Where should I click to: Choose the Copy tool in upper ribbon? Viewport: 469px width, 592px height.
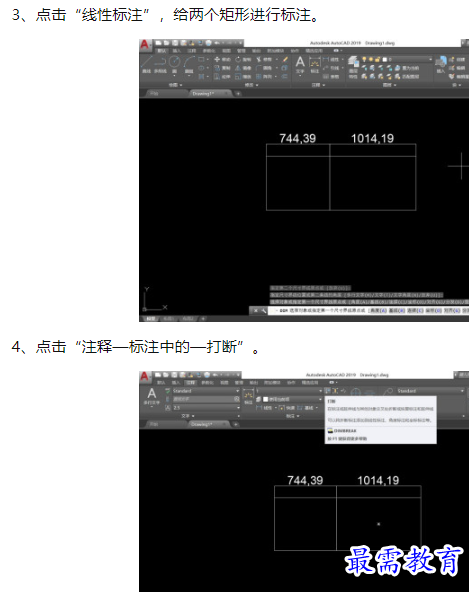[x=222, y=68]
